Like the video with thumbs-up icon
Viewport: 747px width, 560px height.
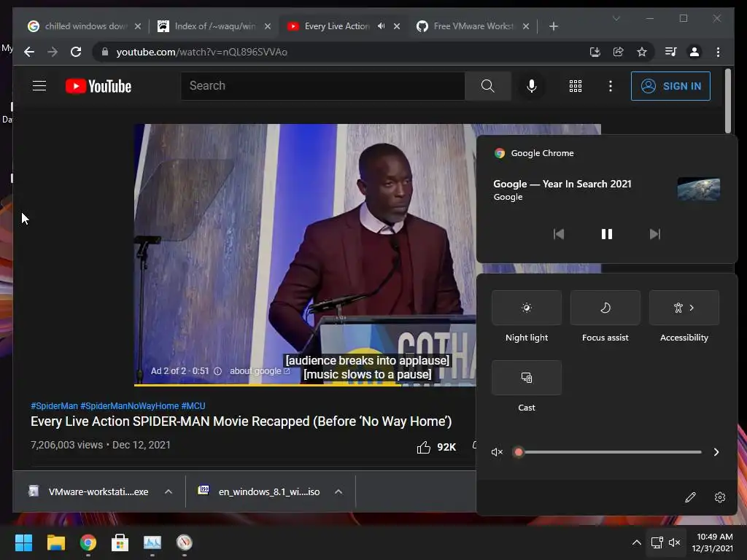[424, 447]
